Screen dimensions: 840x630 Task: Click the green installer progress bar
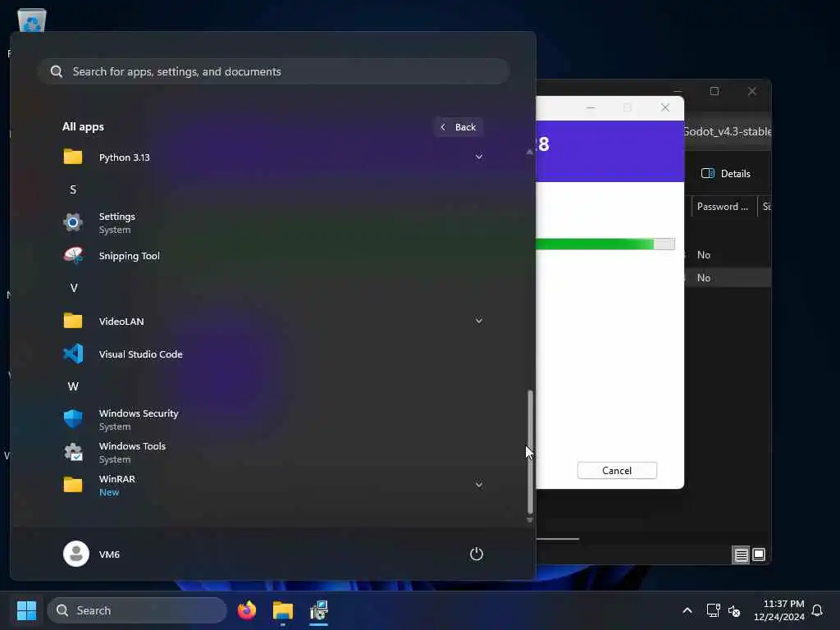[x=605, y=244]
